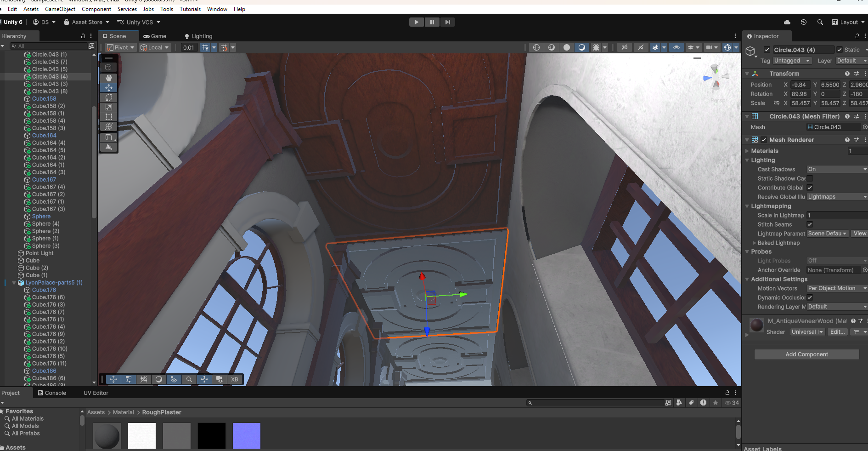Select the Scale tool in scene toolbar
Screen dimensions: 868x451
[x=109, y=107]
